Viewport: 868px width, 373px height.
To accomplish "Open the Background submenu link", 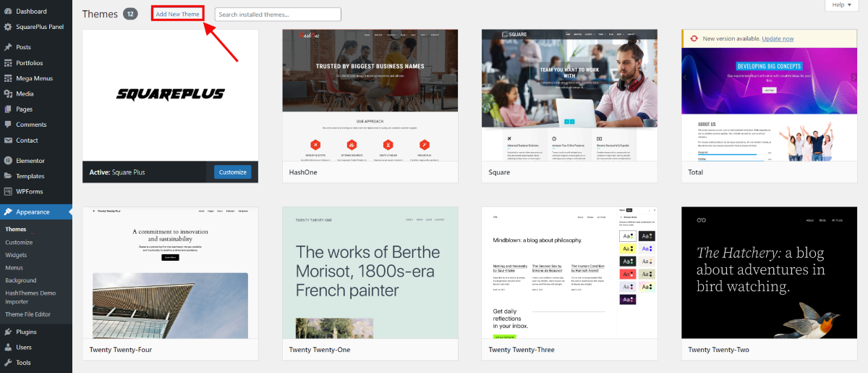I will pos(21,280).
